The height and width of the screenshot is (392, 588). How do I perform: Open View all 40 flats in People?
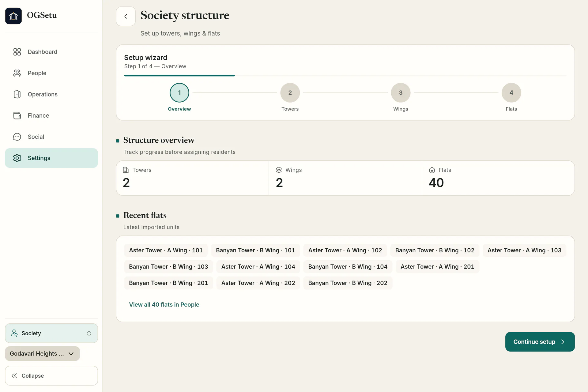coord(164,305)
